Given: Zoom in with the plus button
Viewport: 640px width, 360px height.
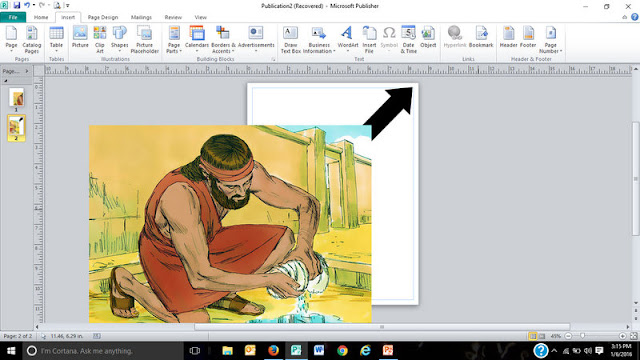Looking at the screenshot, I should [622, 336].
